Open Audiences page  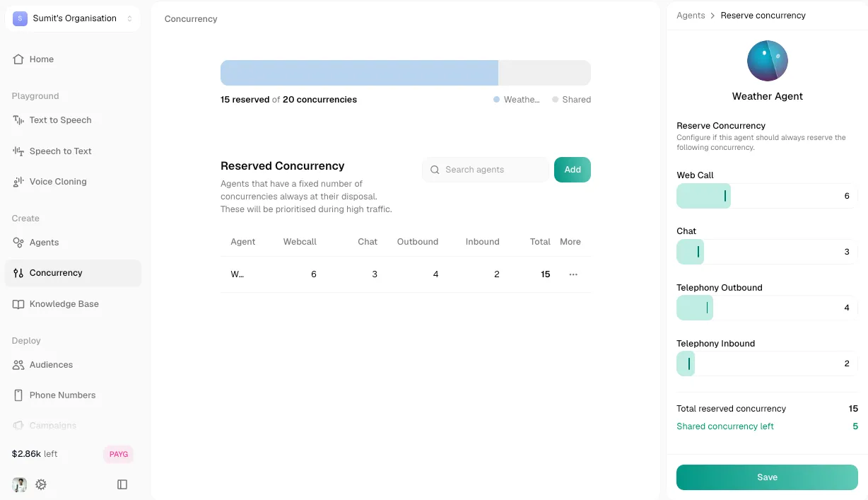pos(73,365)
